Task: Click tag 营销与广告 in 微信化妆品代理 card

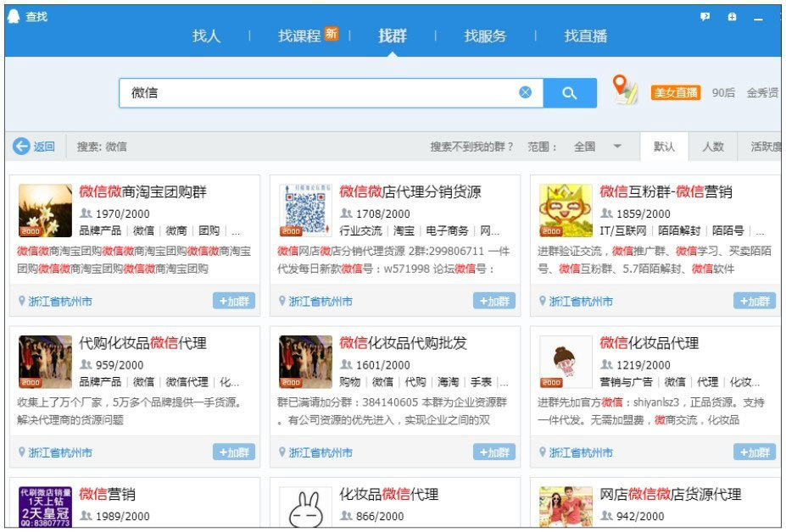Action: click(x=626, y=382)
